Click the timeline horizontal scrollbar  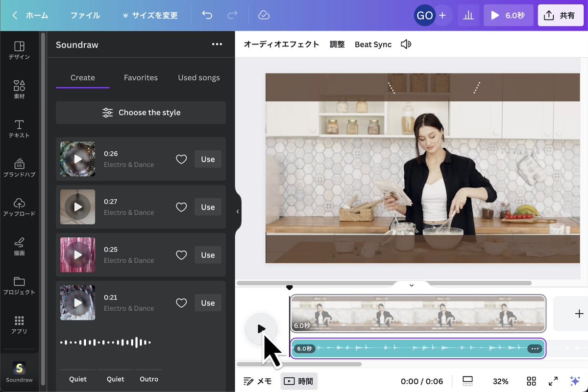tap(299, 364)
